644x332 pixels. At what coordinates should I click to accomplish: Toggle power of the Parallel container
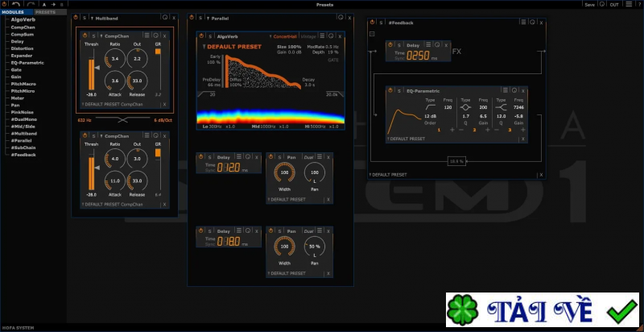click(x=192, y=18)
